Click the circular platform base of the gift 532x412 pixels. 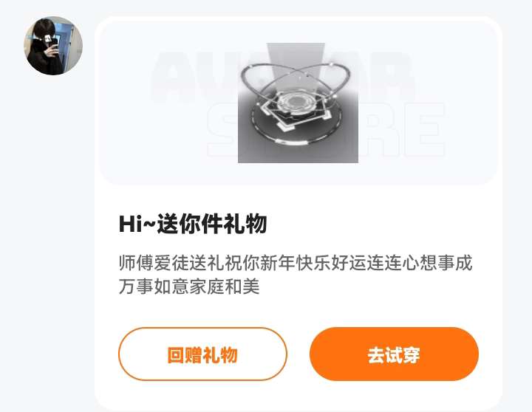tap(296, 123)
